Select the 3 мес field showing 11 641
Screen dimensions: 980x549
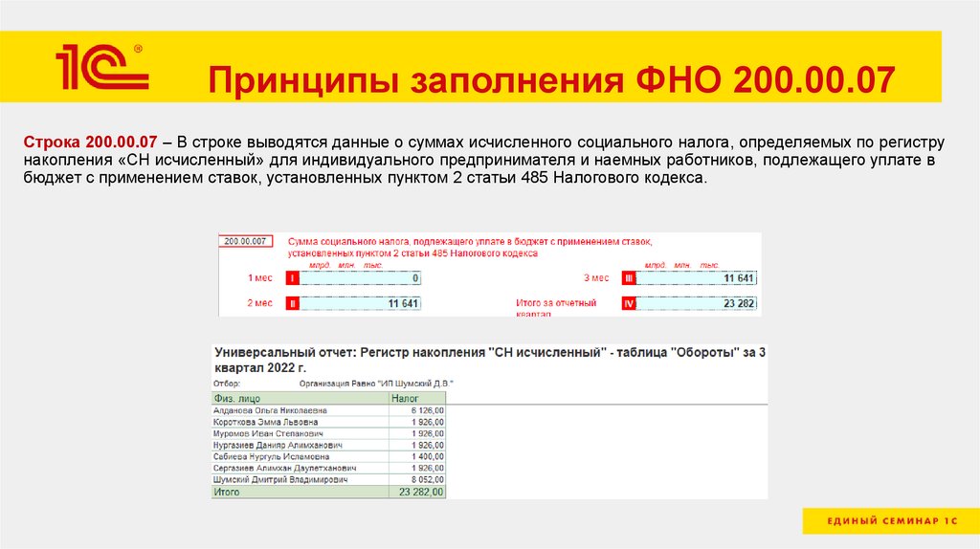click(x=697, y=278)
